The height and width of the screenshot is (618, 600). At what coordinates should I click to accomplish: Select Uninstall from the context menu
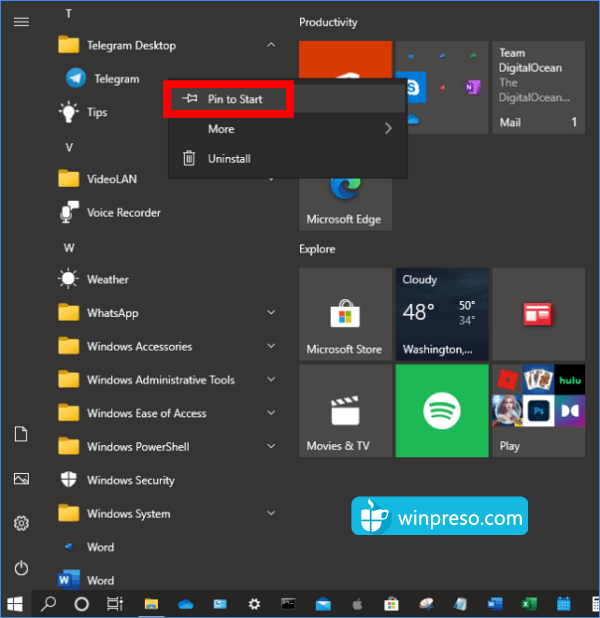288,159
